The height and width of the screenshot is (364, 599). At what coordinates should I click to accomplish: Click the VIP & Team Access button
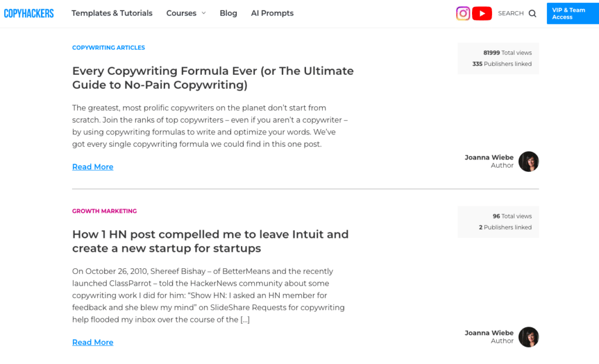[x=573, y=13]
